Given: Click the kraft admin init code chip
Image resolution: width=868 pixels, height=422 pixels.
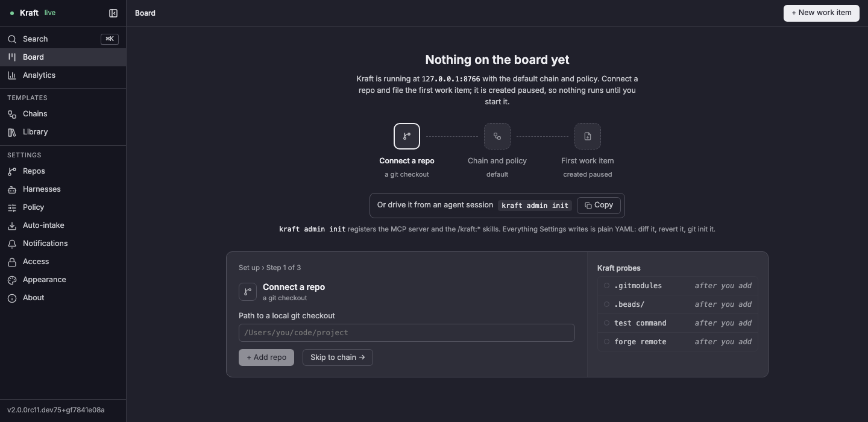Looking at the screenshot, I should (535, 206).
